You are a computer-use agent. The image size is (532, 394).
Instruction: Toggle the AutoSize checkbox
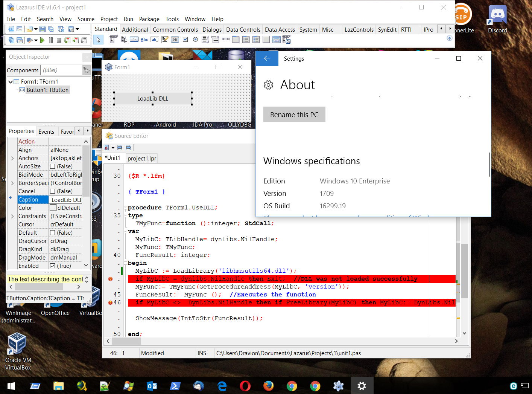tap(53, 166)
